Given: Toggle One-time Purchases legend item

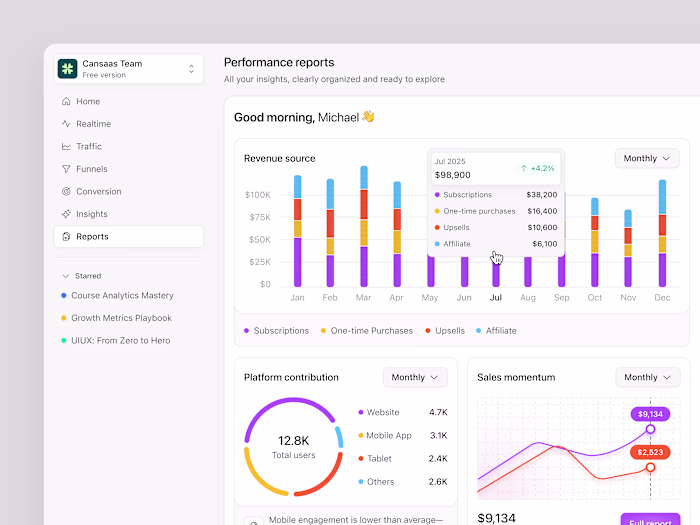Looking at the screenshot, I should (x=367, y=331).
